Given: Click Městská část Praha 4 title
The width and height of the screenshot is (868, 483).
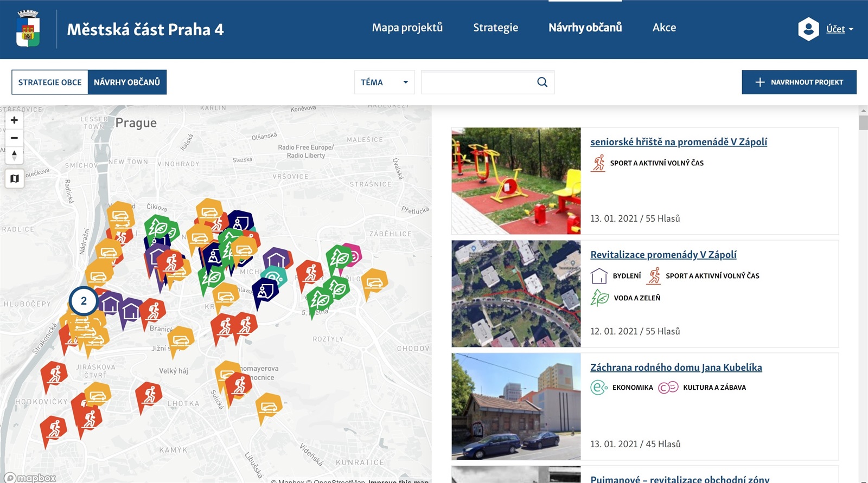Looking at the screenshot, I should tap(145, 29).
